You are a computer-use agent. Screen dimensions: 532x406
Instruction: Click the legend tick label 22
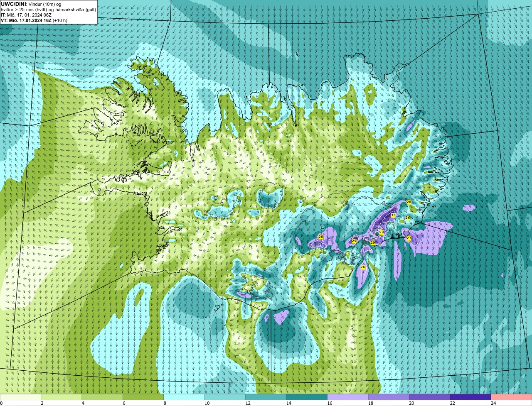(453, 403)
